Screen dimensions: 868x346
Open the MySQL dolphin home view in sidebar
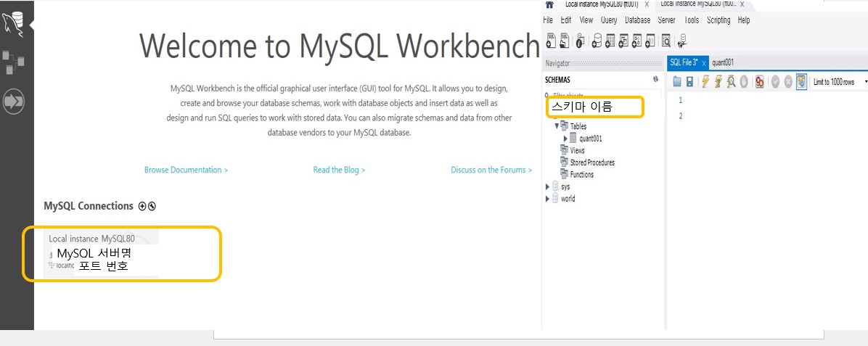tap(14, 24)
